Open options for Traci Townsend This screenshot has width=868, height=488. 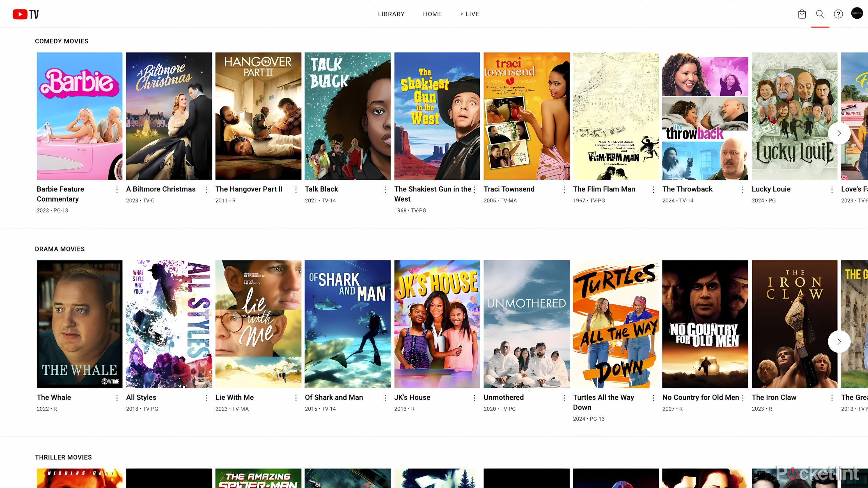564,189
